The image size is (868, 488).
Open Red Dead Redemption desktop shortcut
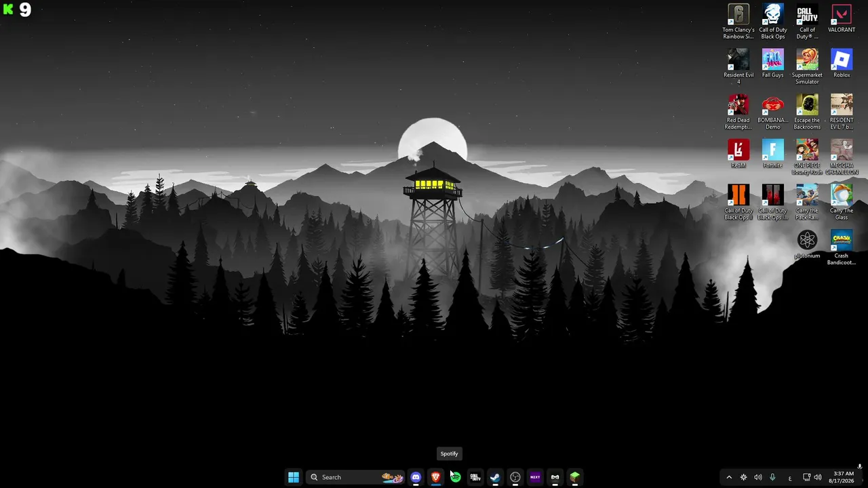coord(738,113)
